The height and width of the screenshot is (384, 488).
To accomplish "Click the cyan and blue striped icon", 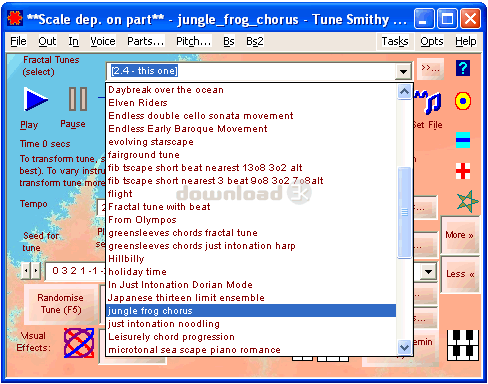I will (x=463, y=140).
